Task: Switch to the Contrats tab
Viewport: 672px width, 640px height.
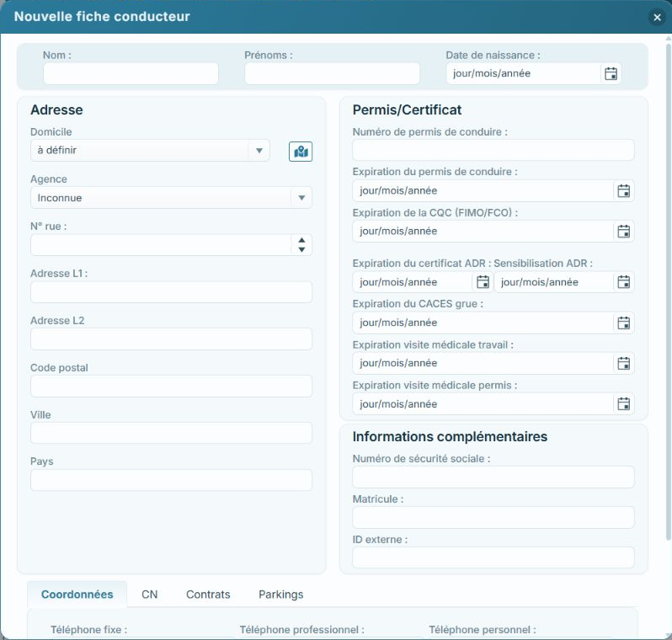Action: [x=208, y=595]
